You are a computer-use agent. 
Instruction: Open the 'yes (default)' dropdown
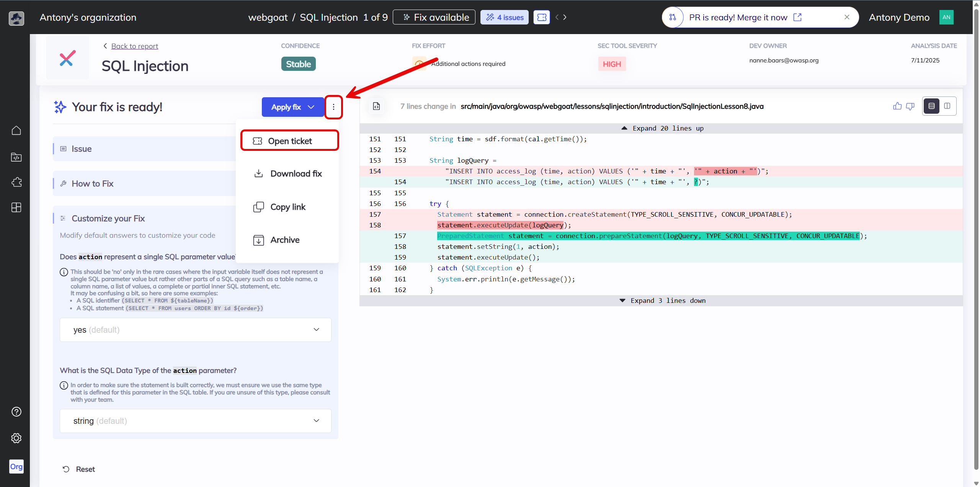click(195, 330)
